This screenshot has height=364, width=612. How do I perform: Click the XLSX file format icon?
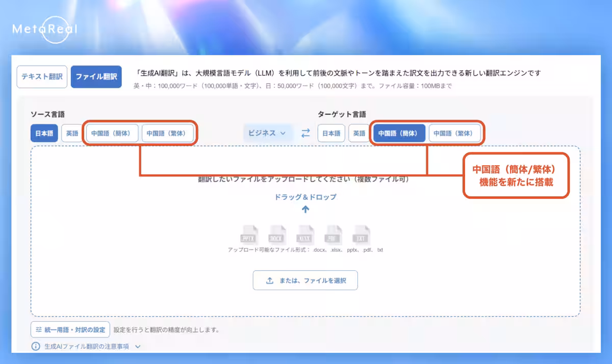tap(305, 236)
